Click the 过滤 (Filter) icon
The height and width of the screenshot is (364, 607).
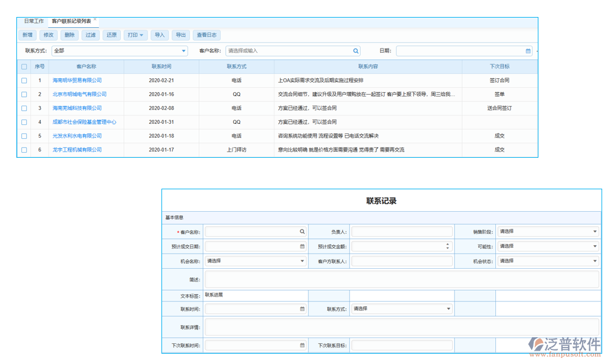tap(91, 35)
